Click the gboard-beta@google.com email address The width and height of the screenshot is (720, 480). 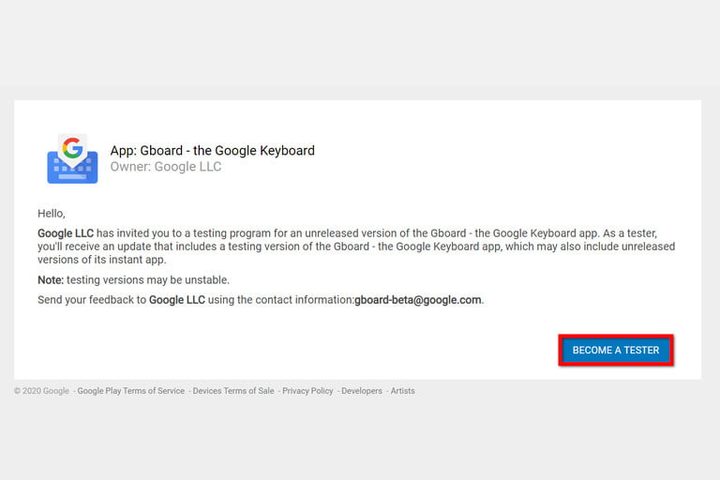tap(418, 299)
